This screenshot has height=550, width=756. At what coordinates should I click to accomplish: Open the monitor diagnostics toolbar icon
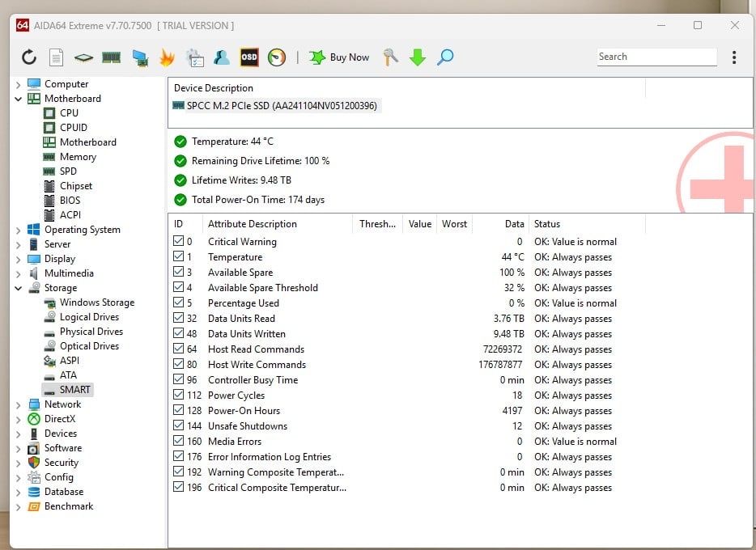coord(140,57)
